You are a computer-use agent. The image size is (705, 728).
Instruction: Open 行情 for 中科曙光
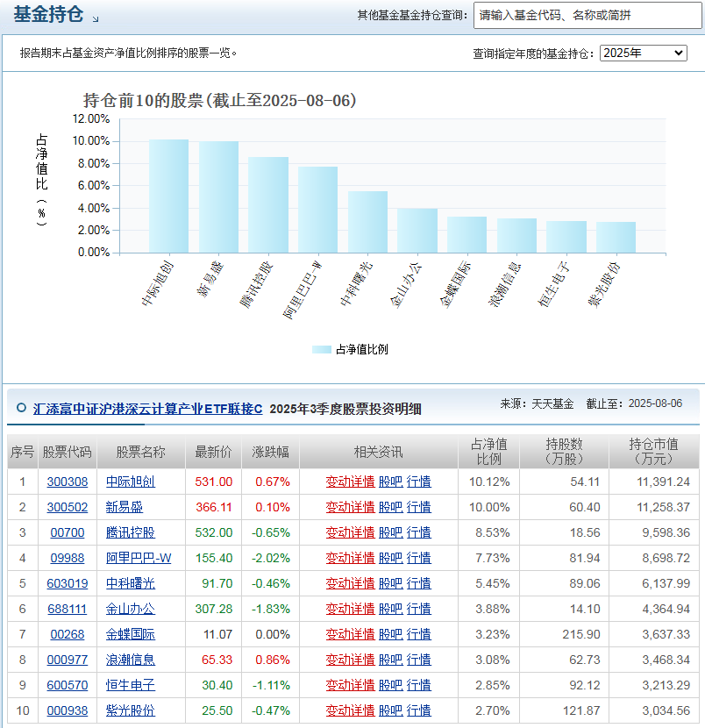tap(419, 583)
